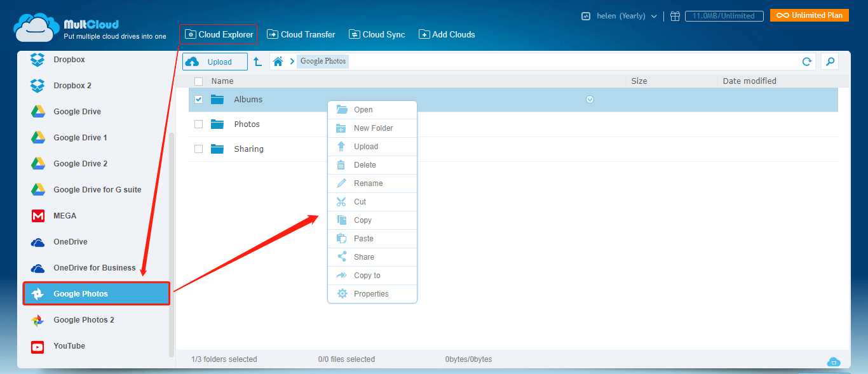868x374 pixels.
Task: Click the Google Photos breadcrumb
Action: coord(323,62)
